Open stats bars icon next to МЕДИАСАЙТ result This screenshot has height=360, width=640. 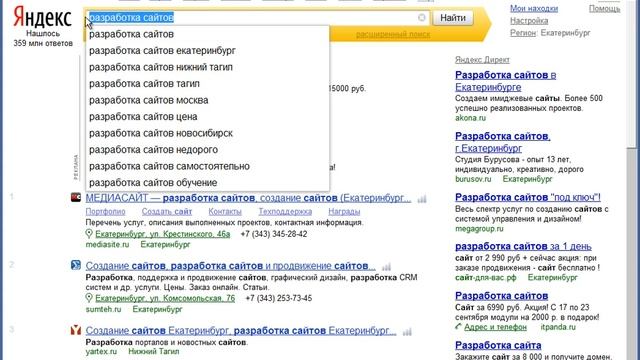coord(422,199)
